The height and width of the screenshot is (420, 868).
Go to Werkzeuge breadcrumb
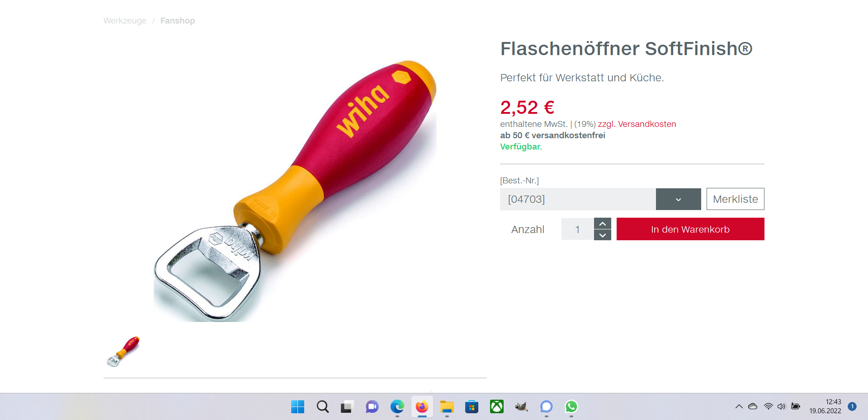(x=125, y=21)
